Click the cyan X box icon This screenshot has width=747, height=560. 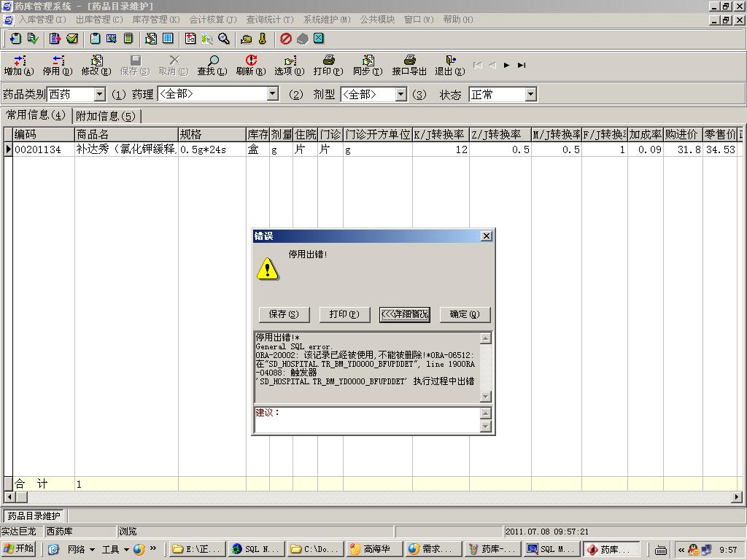pyautogui.click(x=319, y=39)
